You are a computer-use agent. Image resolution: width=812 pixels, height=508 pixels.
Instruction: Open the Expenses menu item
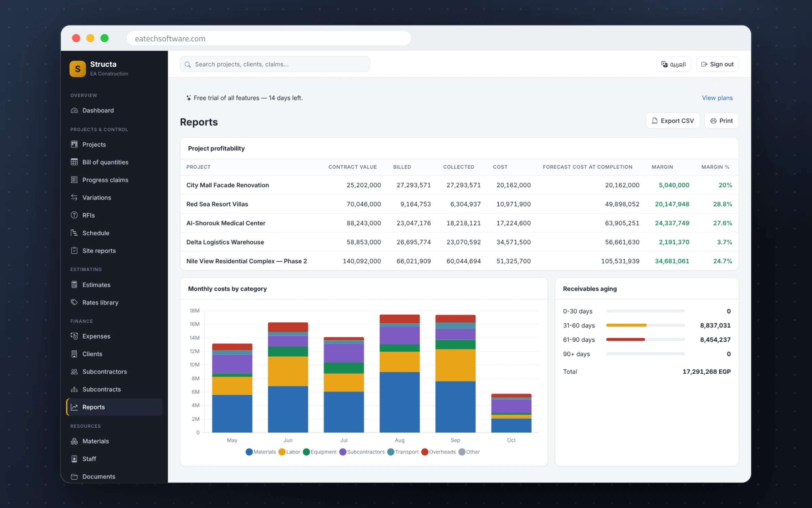tap(114, 336)
